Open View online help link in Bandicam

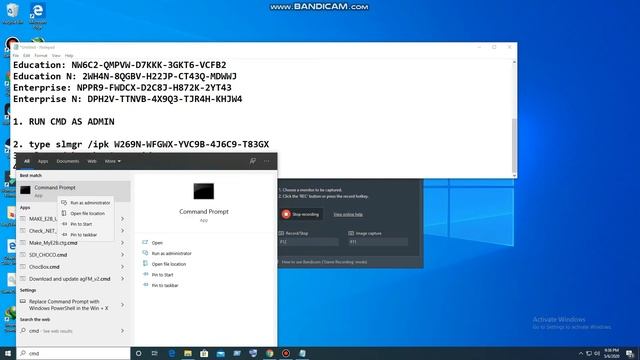point(348,214)
